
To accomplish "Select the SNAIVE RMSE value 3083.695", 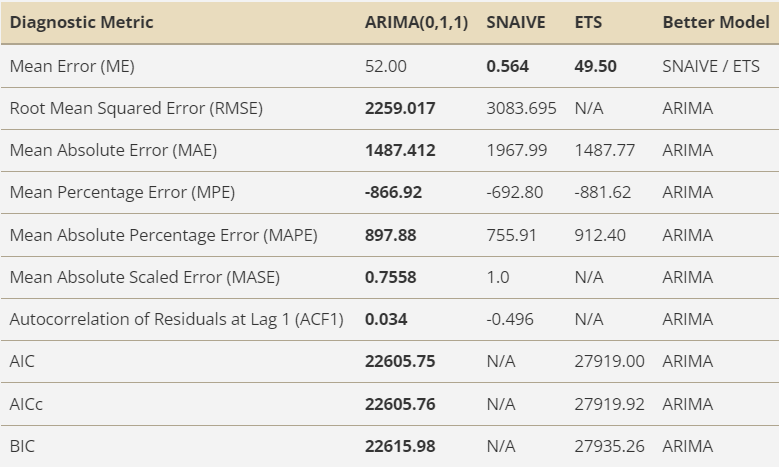I will (x=521, y=108).
